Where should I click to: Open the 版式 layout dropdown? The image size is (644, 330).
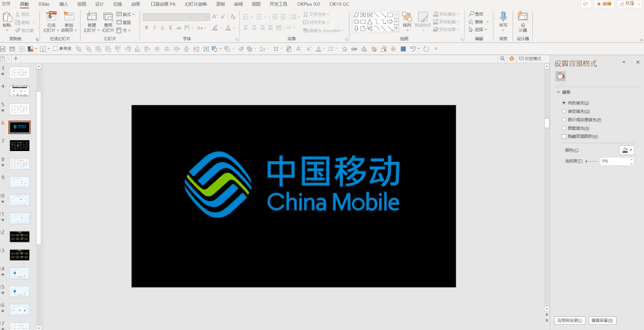125,14
